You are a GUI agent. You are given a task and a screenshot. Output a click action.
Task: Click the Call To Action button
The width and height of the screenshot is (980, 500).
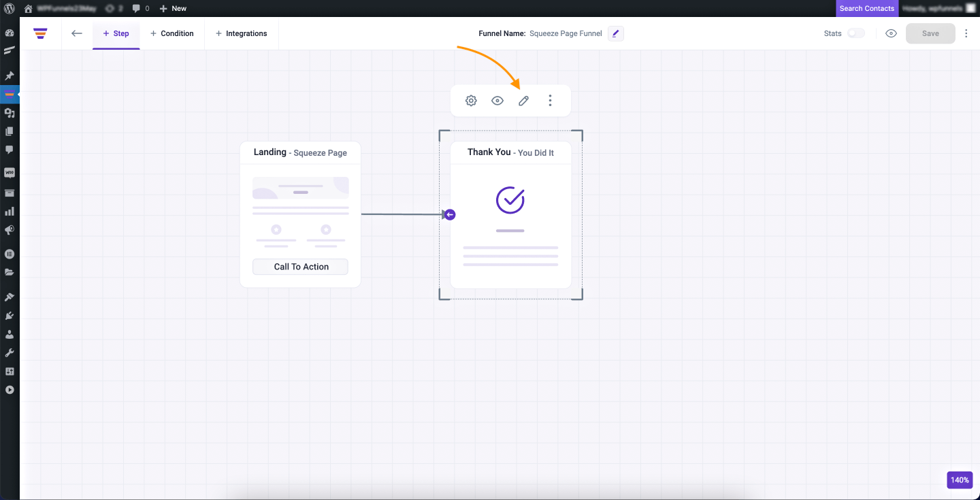pyautogui.click(x=300, y=267)
